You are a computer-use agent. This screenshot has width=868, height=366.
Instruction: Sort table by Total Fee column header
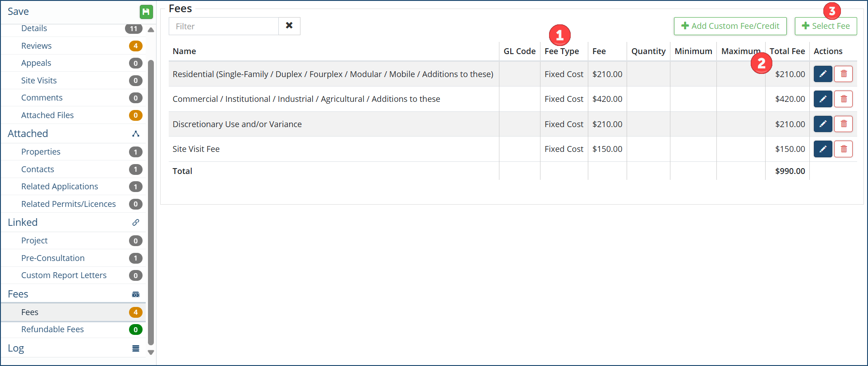point(787,51)
